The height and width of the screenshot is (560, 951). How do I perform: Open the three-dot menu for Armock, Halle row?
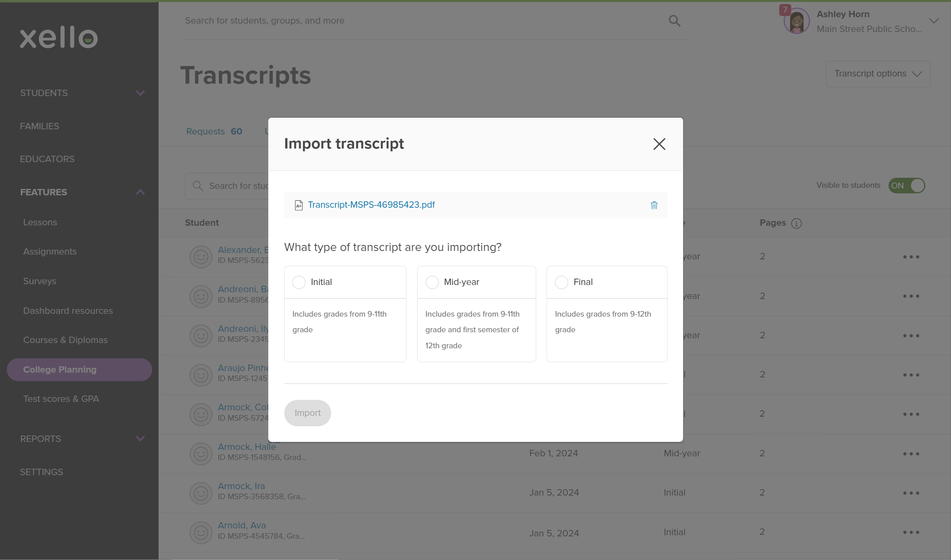911,454
